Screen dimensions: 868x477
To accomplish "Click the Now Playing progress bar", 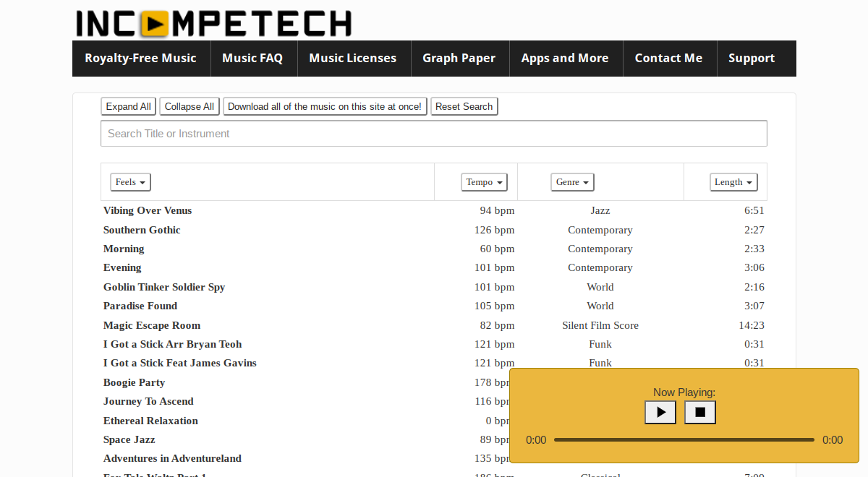I will click(x=684, y=439).
